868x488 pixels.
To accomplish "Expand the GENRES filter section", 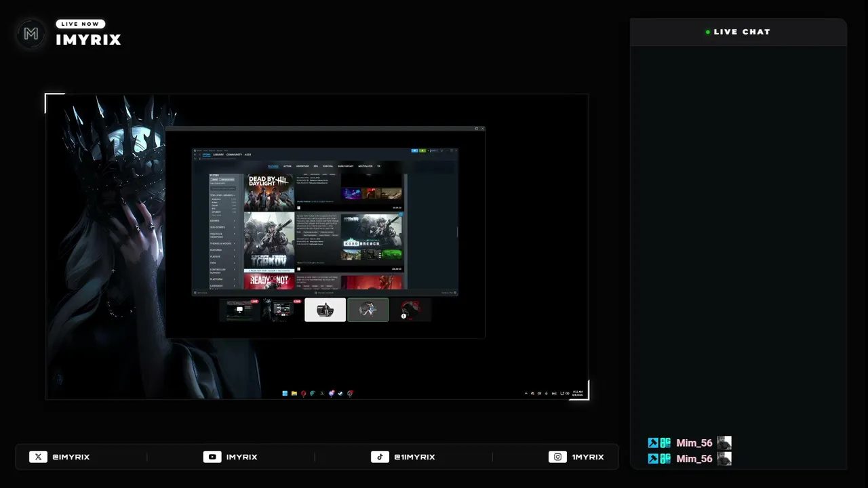I will (222, 220).
